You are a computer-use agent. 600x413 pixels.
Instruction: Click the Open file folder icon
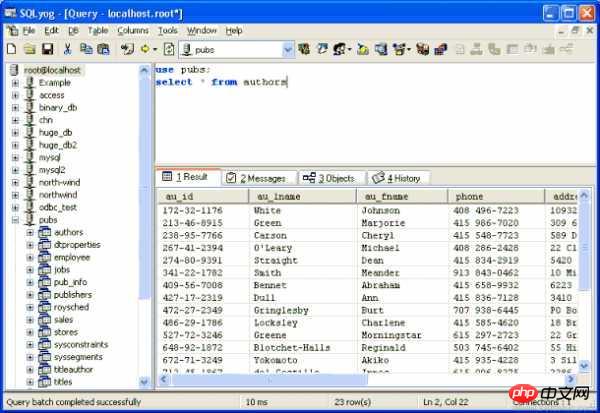click(x=29, y=48)
